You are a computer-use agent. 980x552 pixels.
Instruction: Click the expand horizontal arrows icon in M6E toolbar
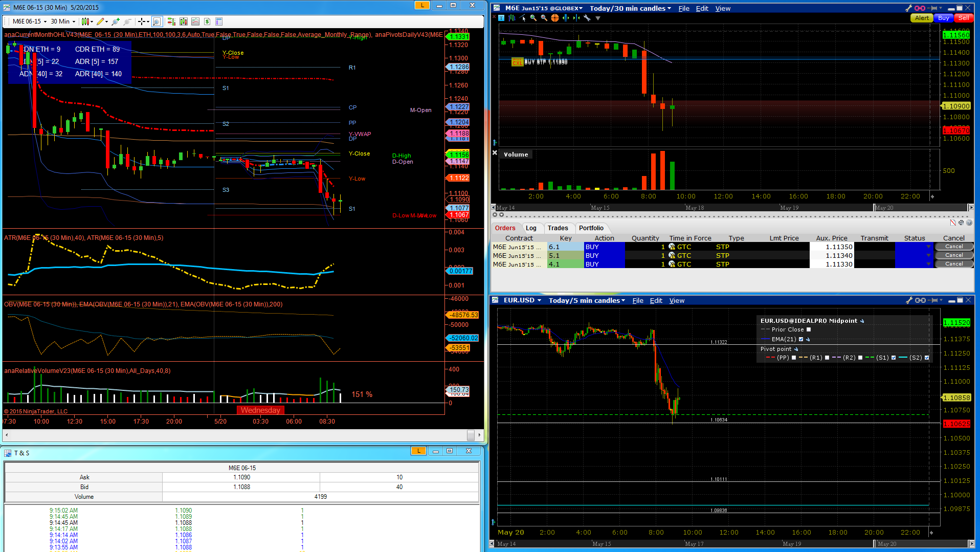tap(565, 18)
